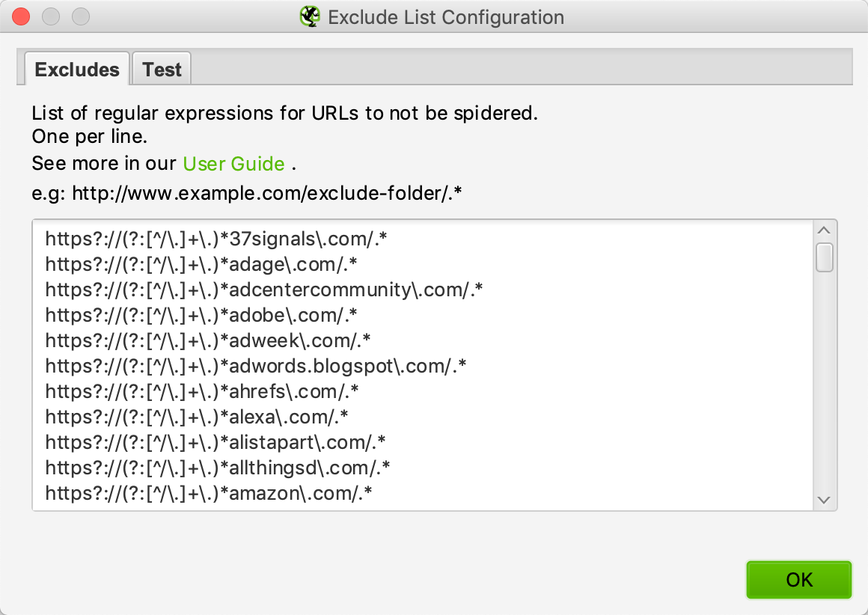Click the scroll up arrow in list
This screenshot has height=615, width=868.
824,231
